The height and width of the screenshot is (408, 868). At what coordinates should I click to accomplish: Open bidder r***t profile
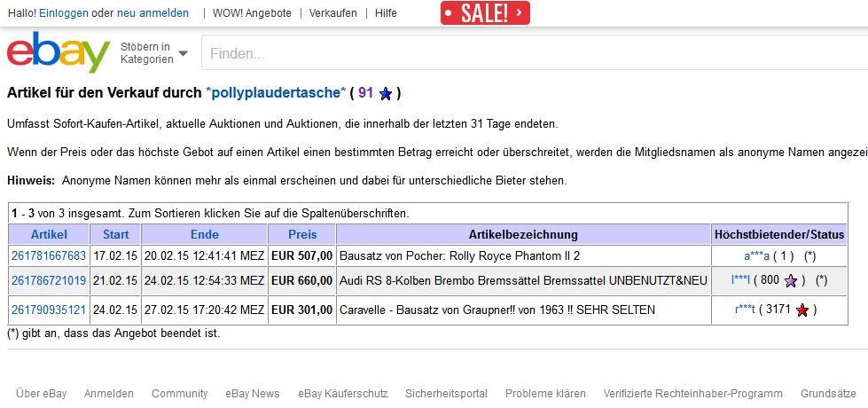click(x=745, y=310)
